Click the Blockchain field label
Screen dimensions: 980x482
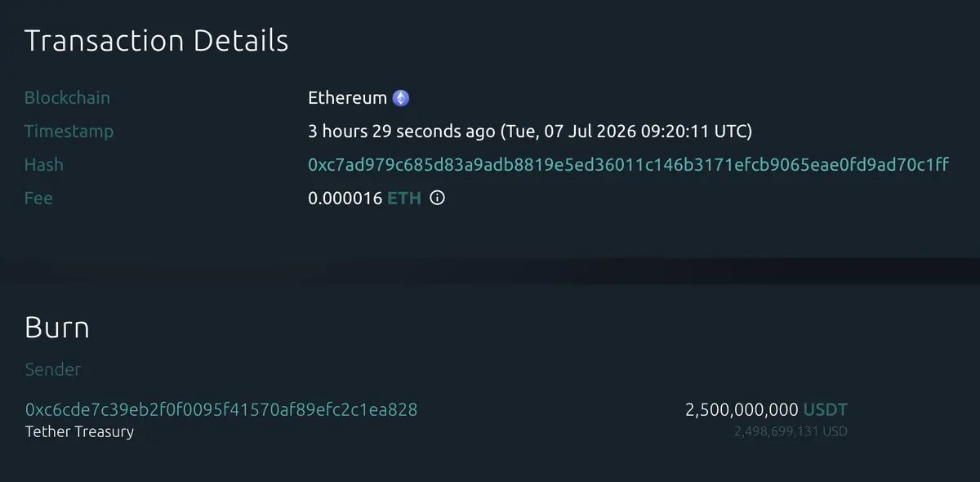[x=67, y=98]
